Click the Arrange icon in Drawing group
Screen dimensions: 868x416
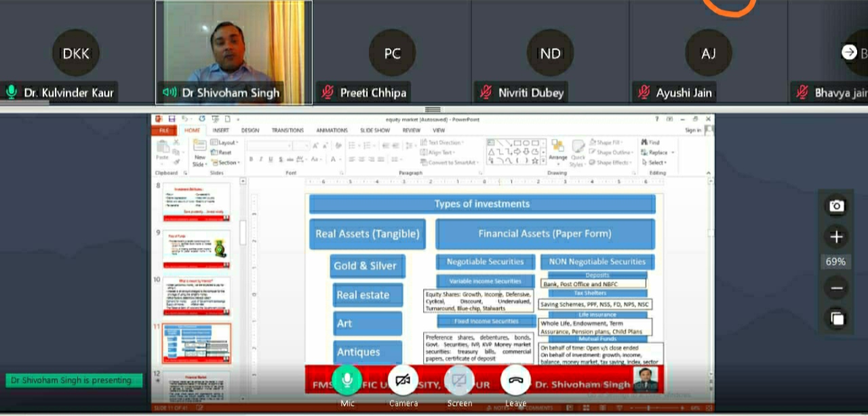(x=557, y=151)
